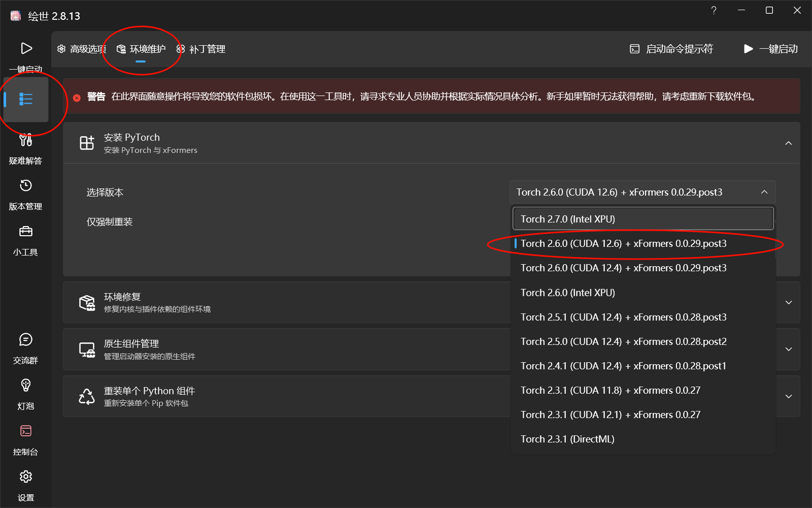Select the 环境维护 tab
This screenshot has height=508, width=812.
141,49
